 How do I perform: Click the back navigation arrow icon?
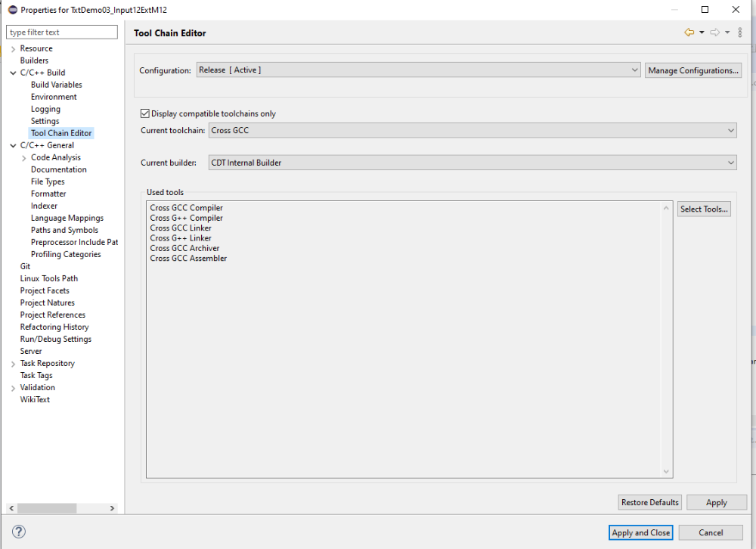pos(689,33)
